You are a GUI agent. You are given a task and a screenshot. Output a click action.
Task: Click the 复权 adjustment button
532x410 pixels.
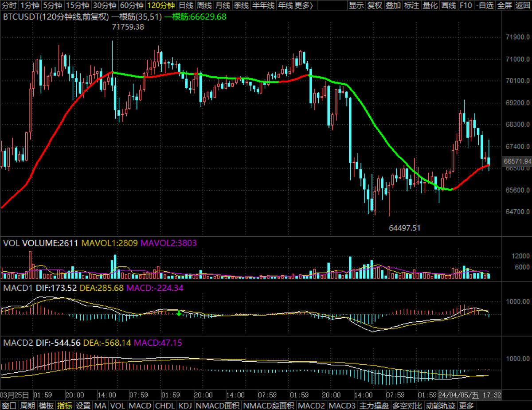coord(375,5)
